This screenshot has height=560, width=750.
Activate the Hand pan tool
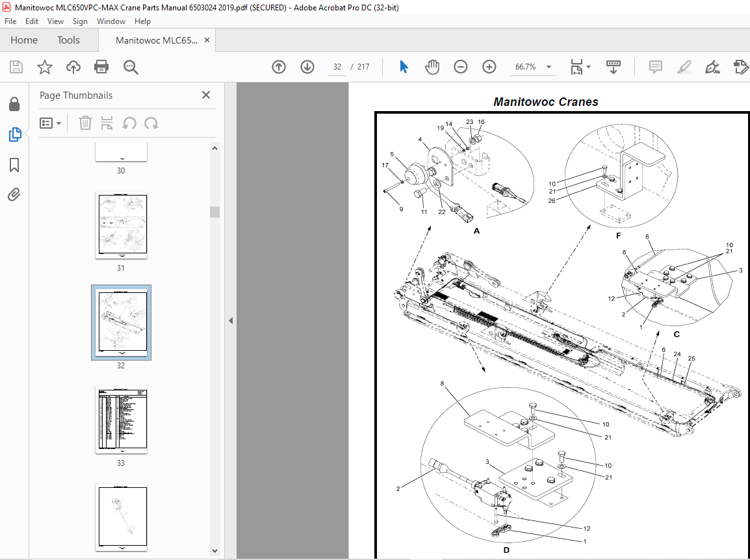[432, 67]
